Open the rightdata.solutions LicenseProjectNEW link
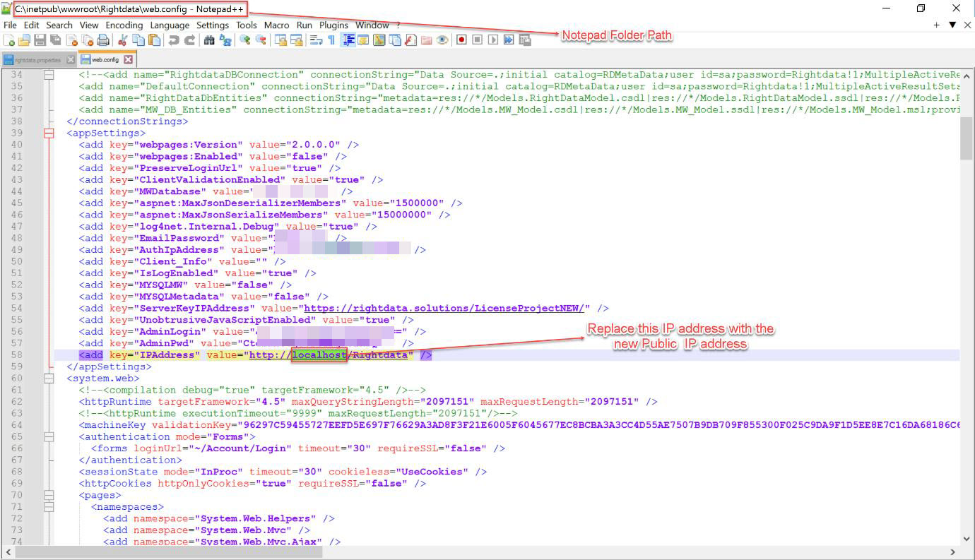The height and width of the screenshot is (560, 975). (445, 308)
